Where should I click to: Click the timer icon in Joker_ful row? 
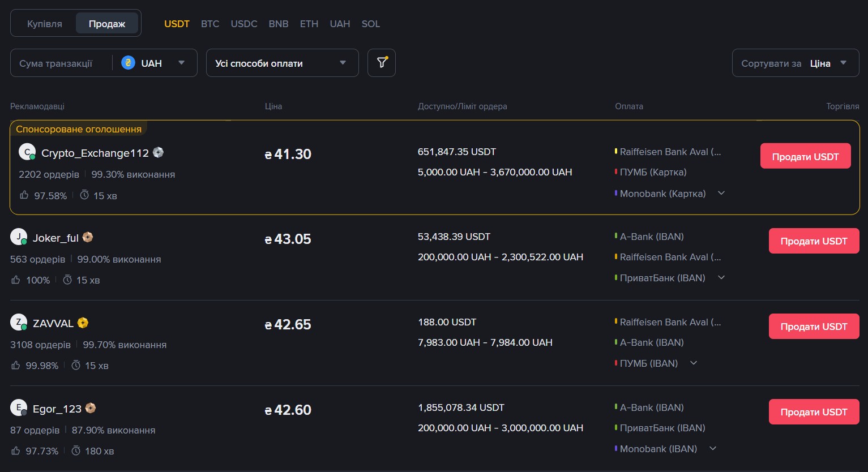click(67, 280)
